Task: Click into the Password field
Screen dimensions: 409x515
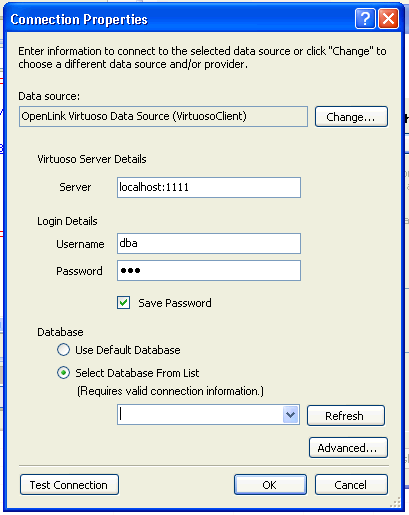Action: pyautogui.click(x=209, y=270)
